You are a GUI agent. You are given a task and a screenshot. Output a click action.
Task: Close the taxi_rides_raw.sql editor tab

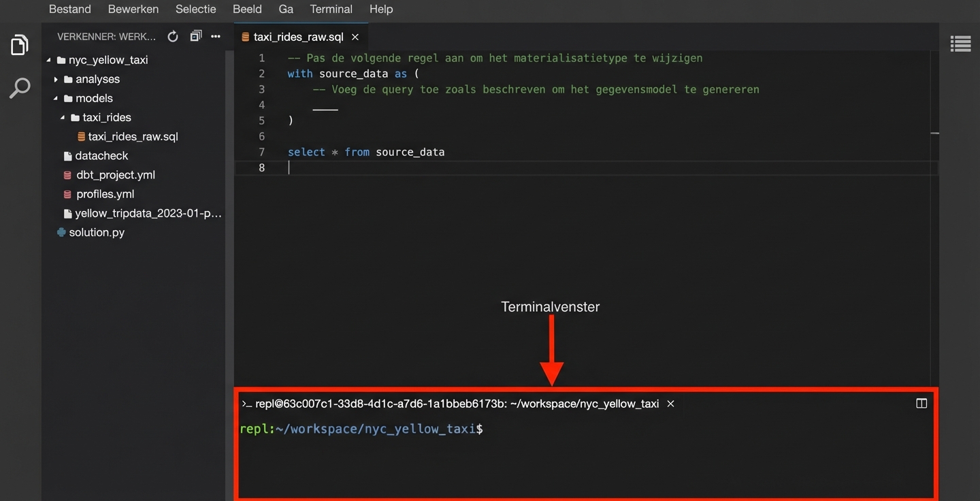tap(355, 37)
